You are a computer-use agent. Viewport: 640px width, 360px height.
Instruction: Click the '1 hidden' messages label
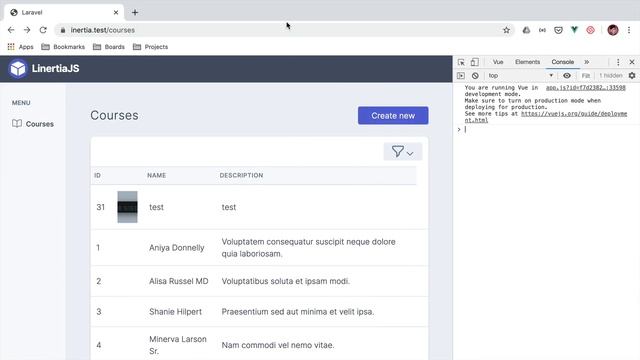[x=611, y=76]
